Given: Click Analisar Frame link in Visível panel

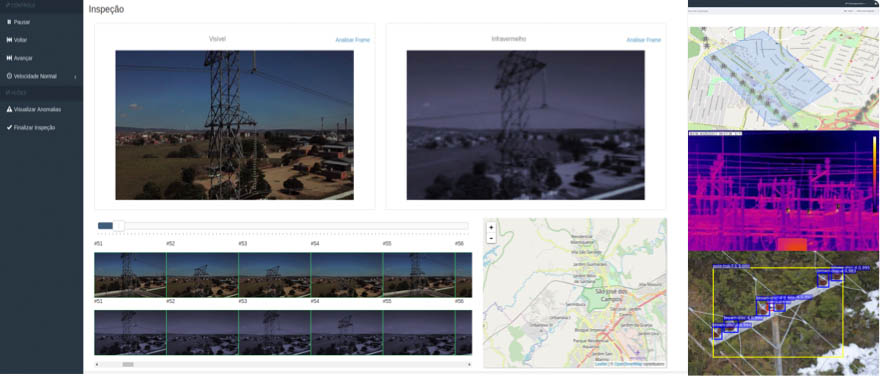Looking at the screenshot, I should click(x=352, y=40).
